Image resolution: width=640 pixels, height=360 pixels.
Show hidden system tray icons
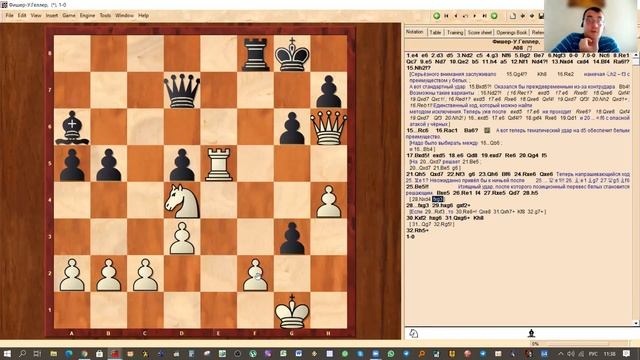coord(561,353)
